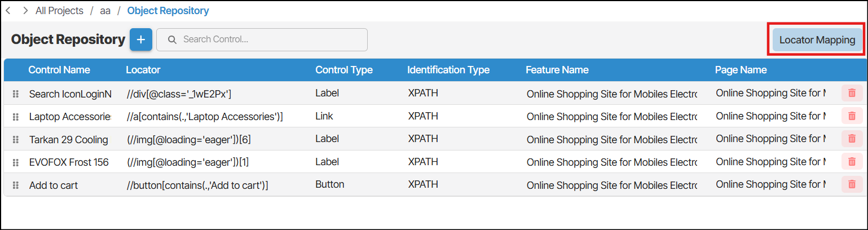Click drag handle of Laptop Accessories row

(16, 117)
